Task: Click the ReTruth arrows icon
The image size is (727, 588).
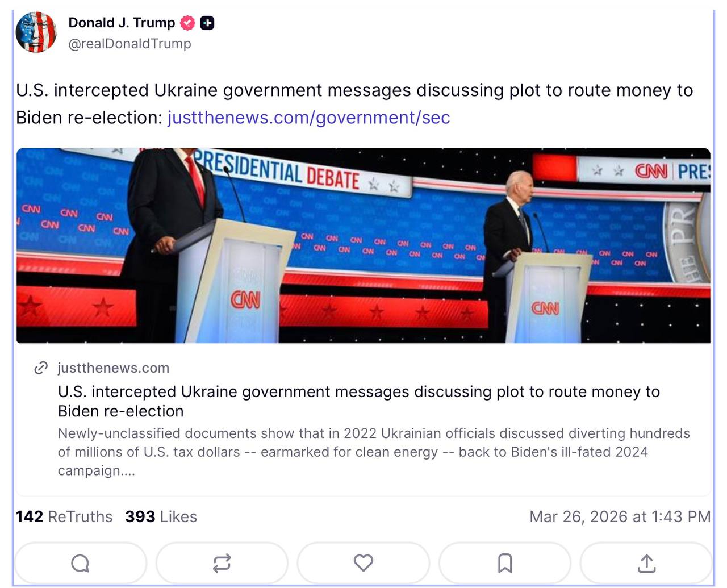Action: click(222, 563)
